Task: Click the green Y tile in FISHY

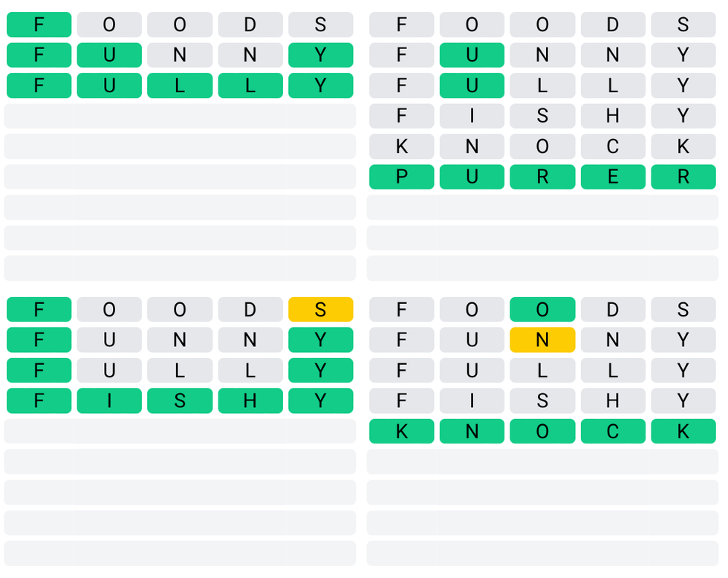Action: pos(320,401)
